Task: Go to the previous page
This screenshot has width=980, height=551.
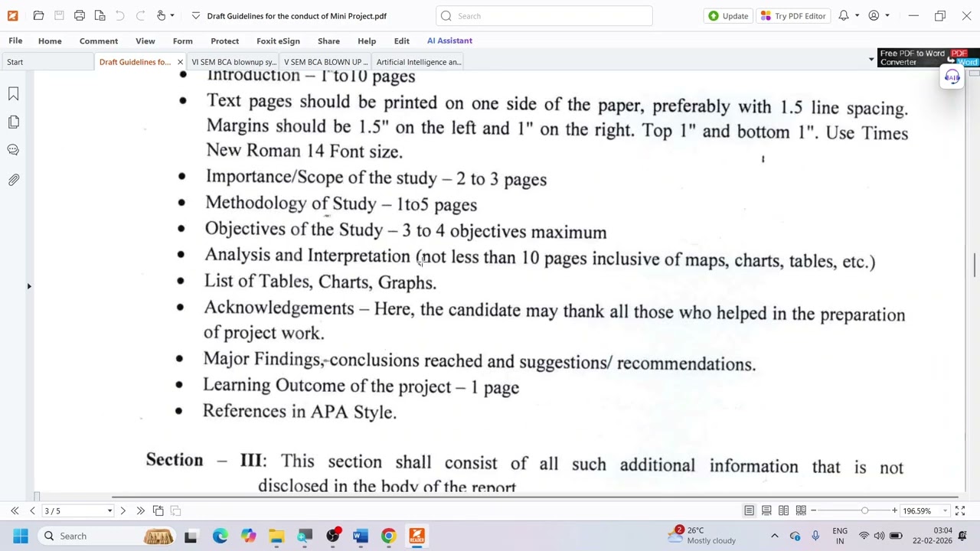Action: click(x=32, y=510)
